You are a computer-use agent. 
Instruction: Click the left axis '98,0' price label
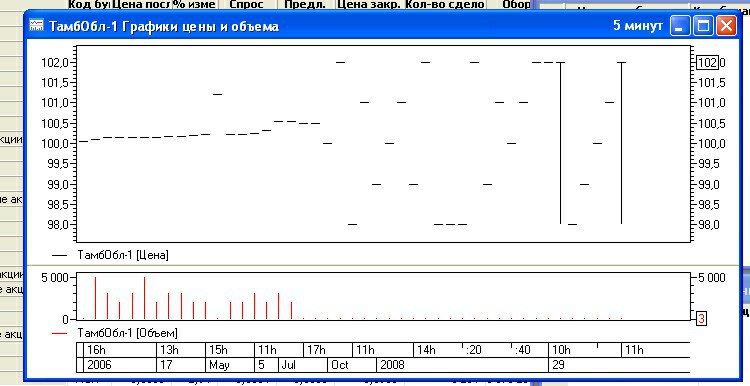click(x=59, y=224)
